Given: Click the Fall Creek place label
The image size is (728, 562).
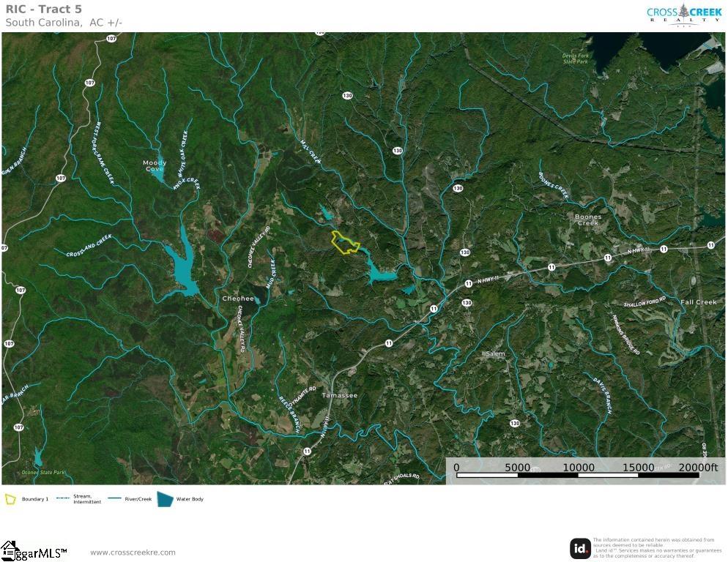Looking at the screenshot, I should 698,302.
